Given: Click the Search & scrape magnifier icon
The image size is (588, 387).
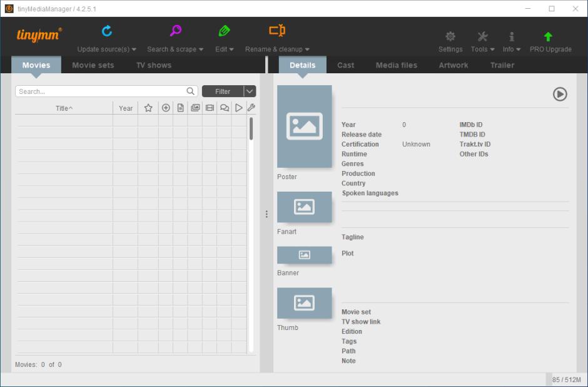Looking at the screenshot, I should tap(176, 31).
